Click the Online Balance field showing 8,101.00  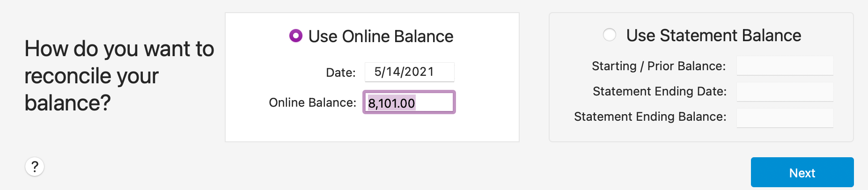point(409,102)
